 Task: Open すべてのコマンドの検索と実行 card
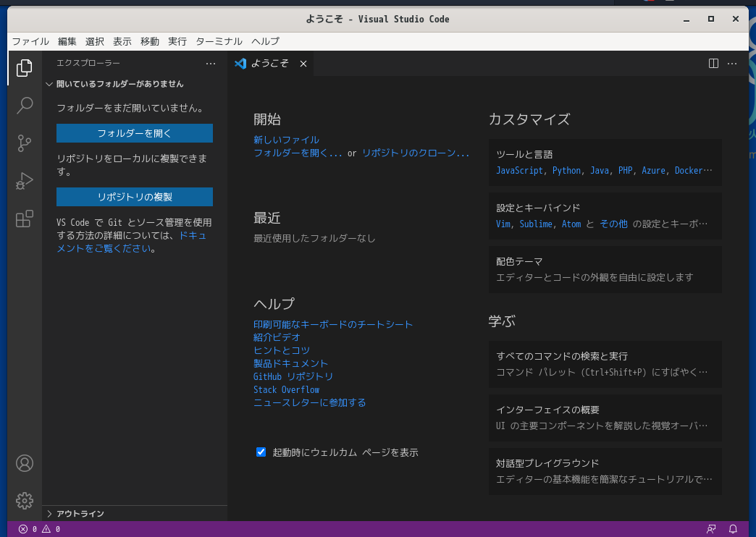click(x=605, y=365)
